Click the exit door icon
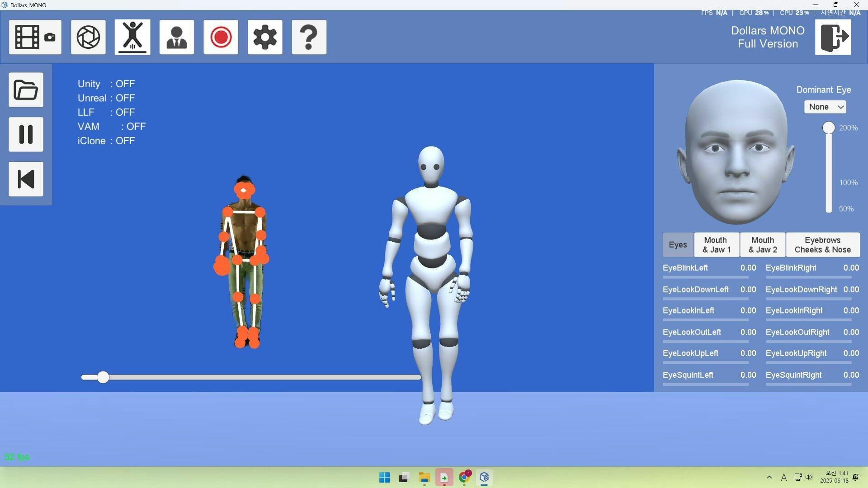The width and height of the screenshot is (868, 488). click(x=833, y=37)
